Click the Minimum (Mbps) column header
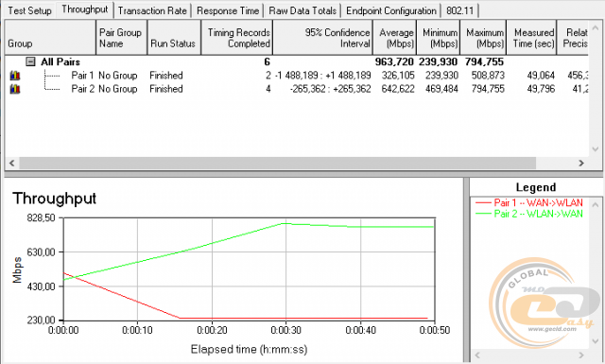 pyautogui.click(x=439, y=38)
